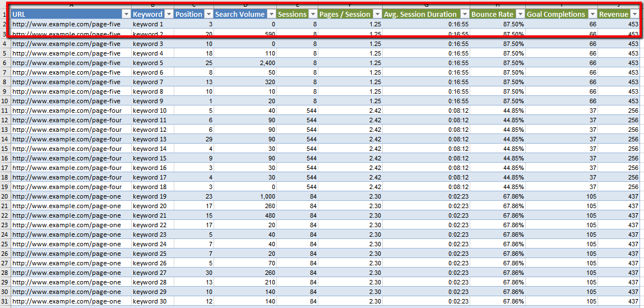Click the 'keyword 5' cell
The width and height of the screenshot is (644, 308).
(152, 62)
